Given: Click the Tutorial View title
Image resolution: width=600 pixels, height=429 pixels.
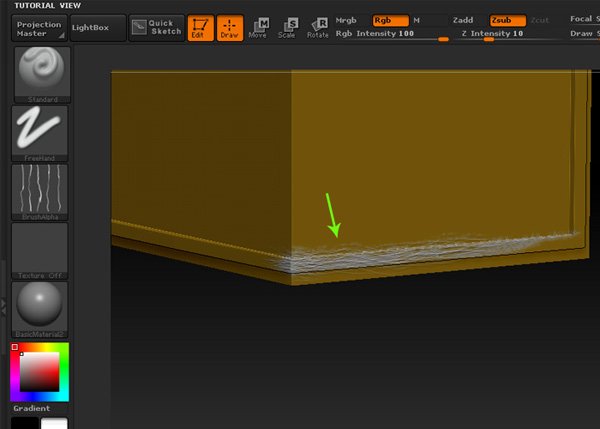Looking at the screenshot, I should pos(47,5).
